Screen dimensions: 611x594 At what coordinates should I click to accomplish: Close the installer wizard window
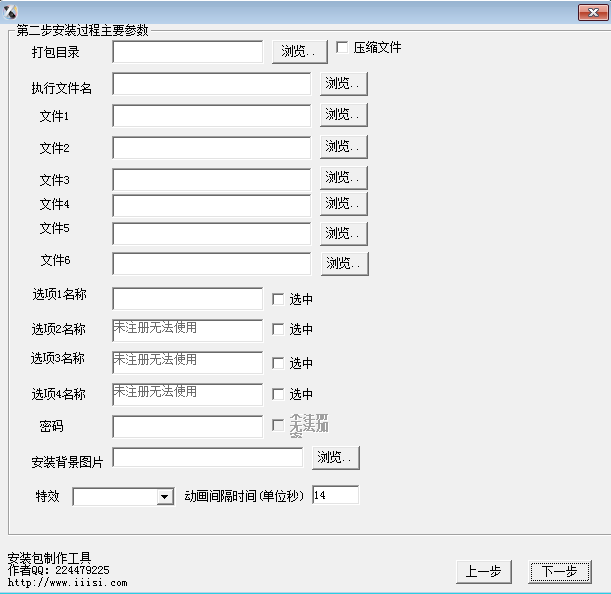point(590,12)
